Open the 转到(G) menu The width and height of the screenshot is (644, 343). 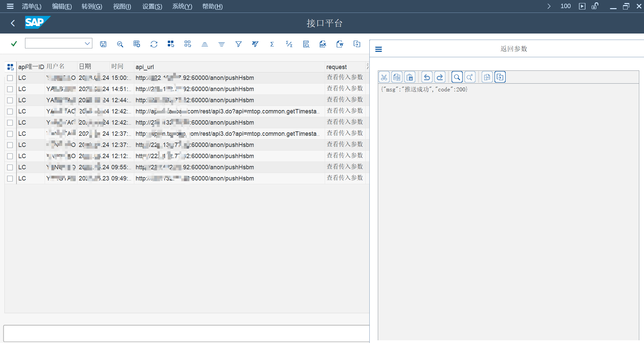coord(92,6)
